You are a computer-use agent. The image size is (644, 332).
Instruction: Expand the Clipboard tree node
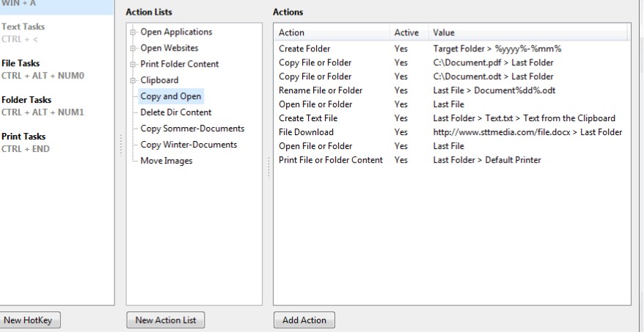133,80
